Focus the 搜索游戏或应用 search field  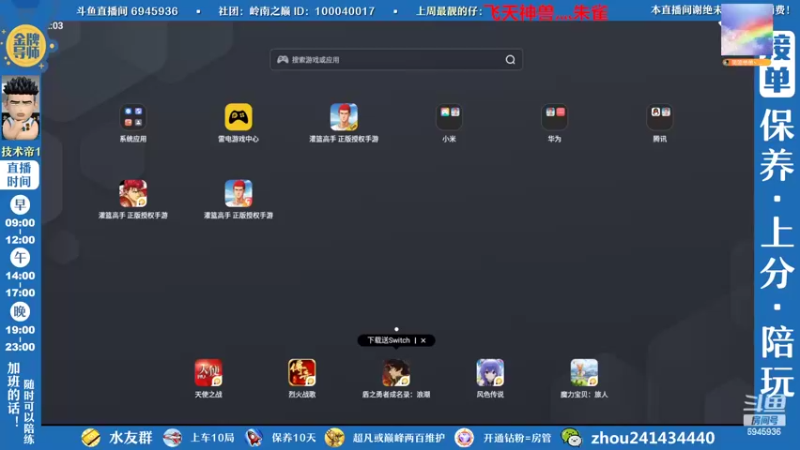(x=396, y=60)
